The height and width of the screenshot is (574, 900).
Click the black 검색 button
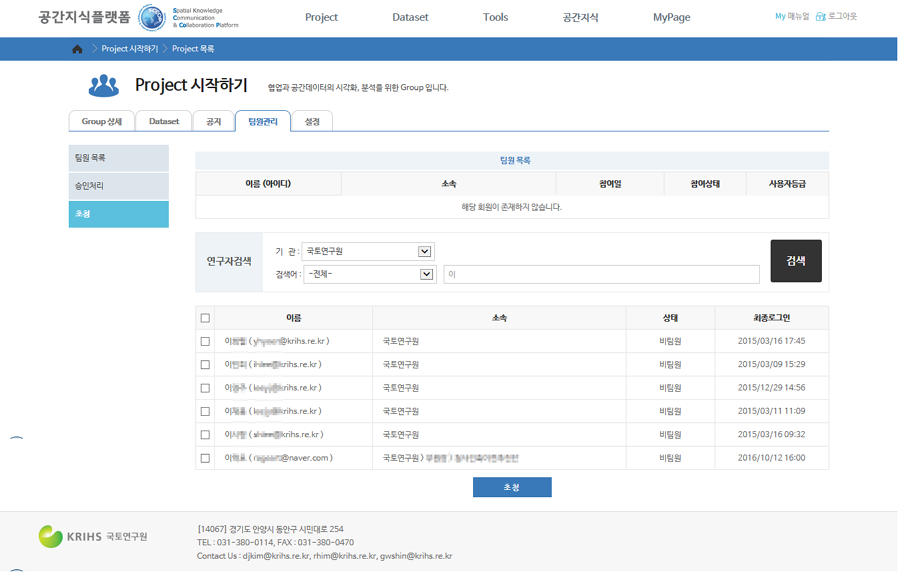click(796, 261)
